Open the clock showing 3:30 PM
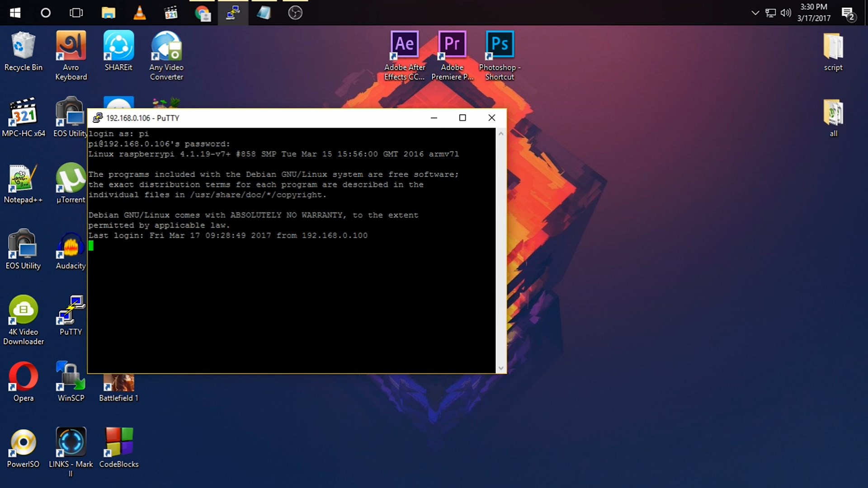Viewport: 868px width, 488px height. 814,13
